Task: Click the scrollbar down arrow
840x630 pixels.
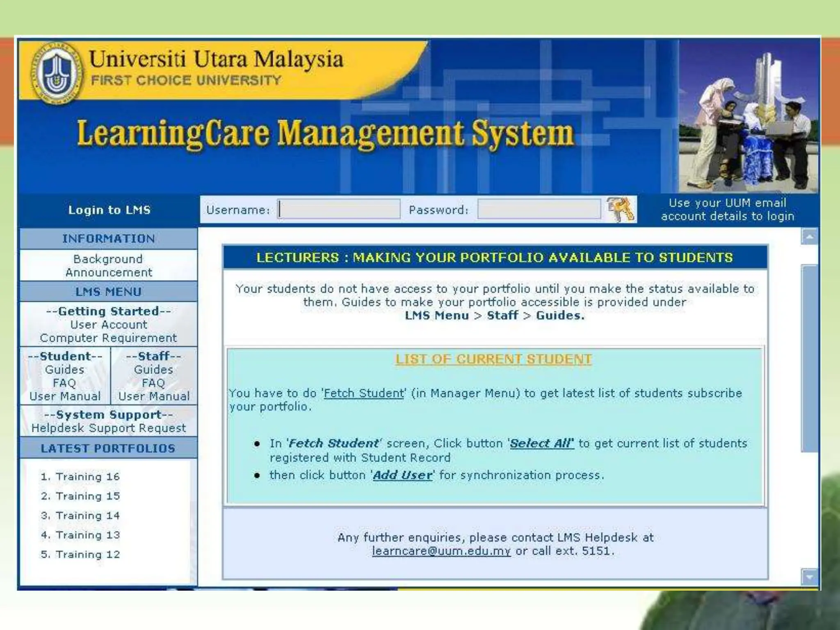Action: 809,577
